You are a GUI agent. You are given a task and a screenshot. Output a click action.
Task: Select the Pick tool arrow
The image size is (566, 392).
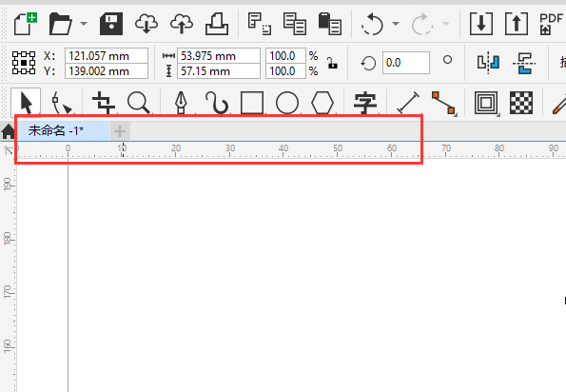pyautogui.click(x=26, y=104)
